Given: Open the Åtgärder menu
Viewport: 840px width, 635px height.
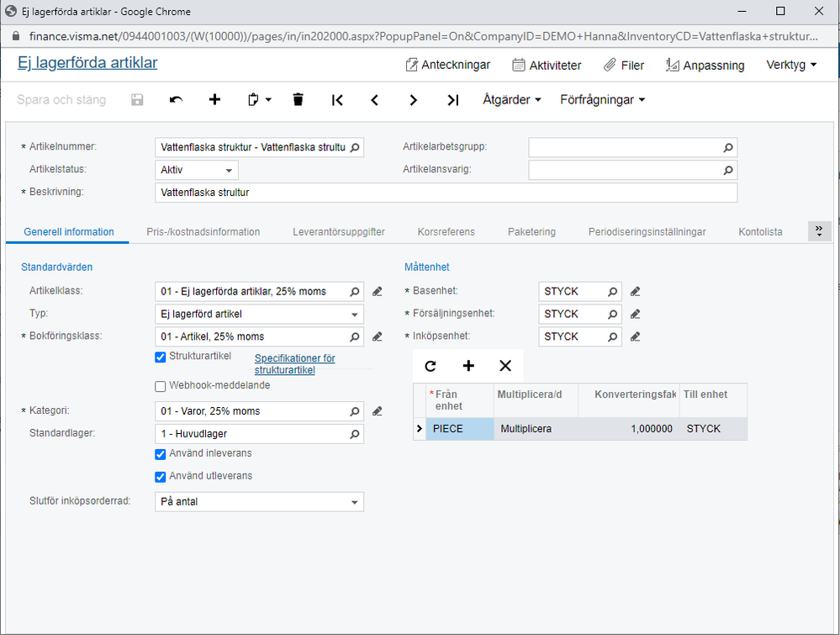Looking at the screenshot, I should pyautogui.click(x=512, y=100).
